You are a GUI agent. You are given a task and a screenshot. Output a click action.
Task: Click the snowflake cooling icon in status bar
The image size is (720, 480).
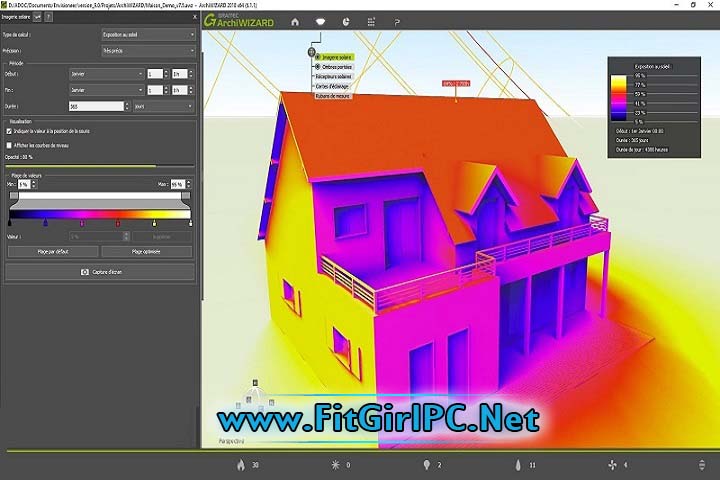pos(334,465)
